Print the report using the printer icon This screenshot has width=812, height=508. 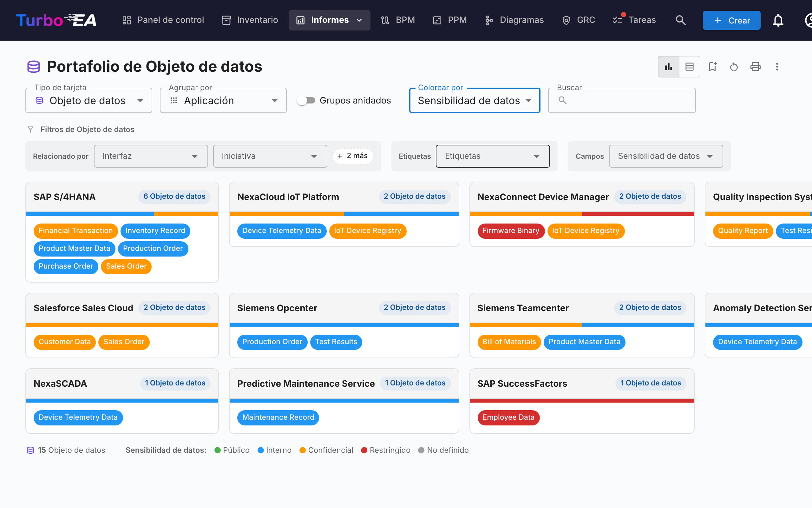click(x=755, y=67)
